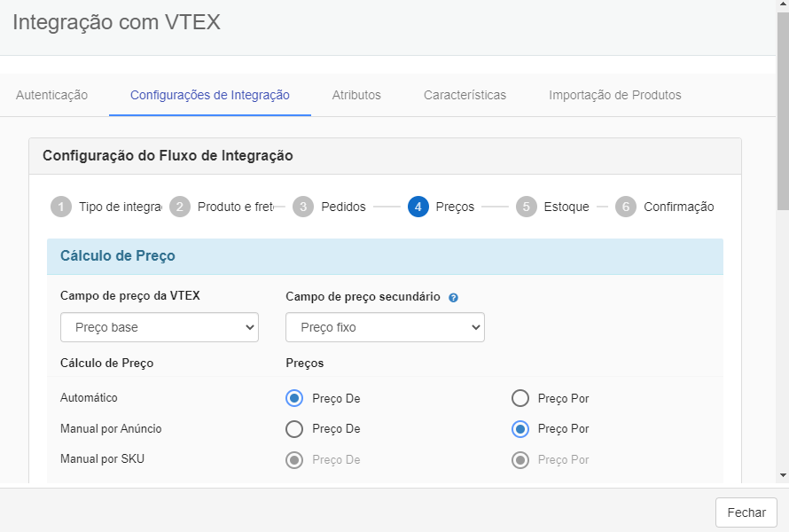Go to step 3 Pedidos circle
This screenshot has height=532, width=789.
pos(303,207)
